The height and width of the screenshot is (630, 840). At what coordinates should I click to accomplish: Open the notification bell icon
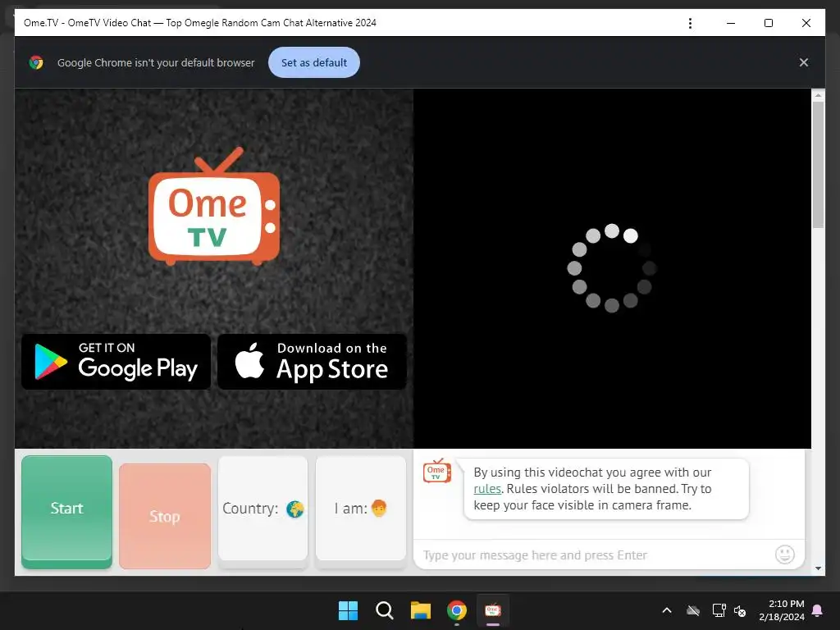click(818, 610)
